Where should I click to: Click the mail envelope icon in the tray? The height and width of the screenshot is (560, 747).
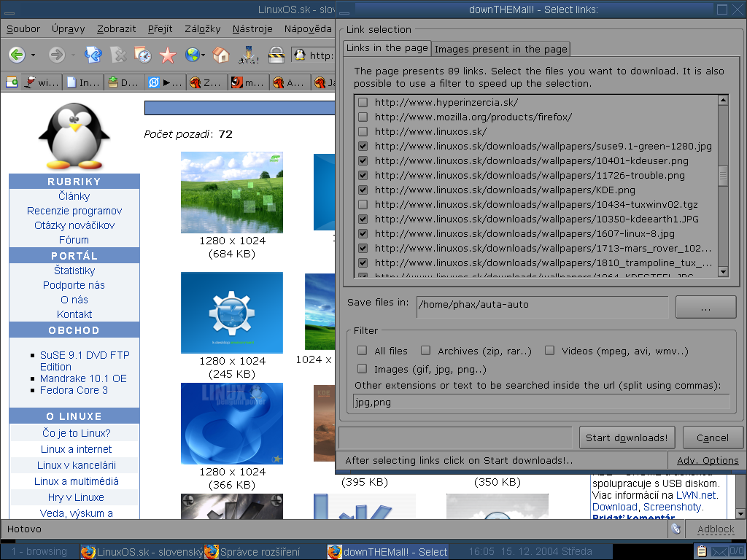tap(719, 552)
